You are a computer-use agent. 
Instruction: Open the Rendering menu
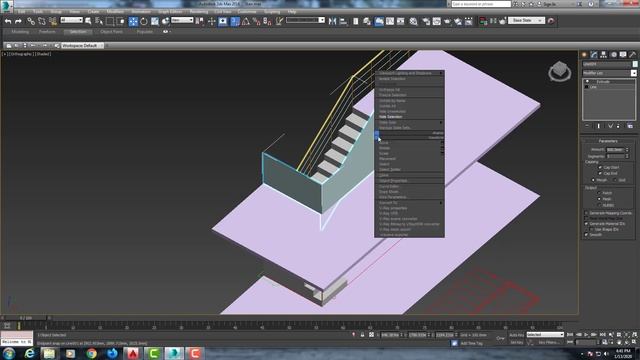pos(198,12)
